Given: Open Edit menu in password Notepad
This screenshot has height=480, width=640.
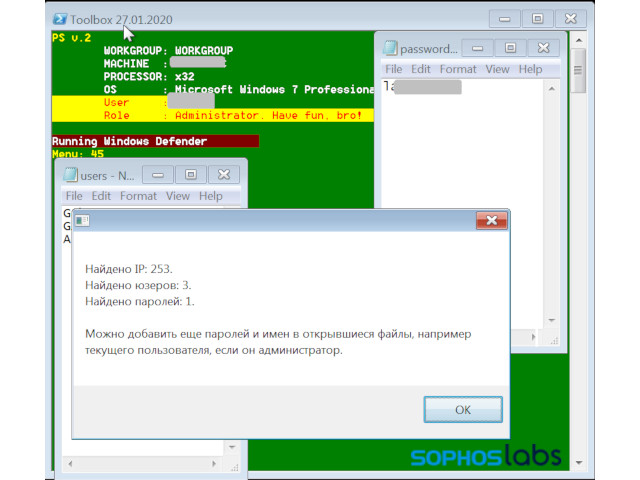Looking at the screenshot, I should point(421,69).
